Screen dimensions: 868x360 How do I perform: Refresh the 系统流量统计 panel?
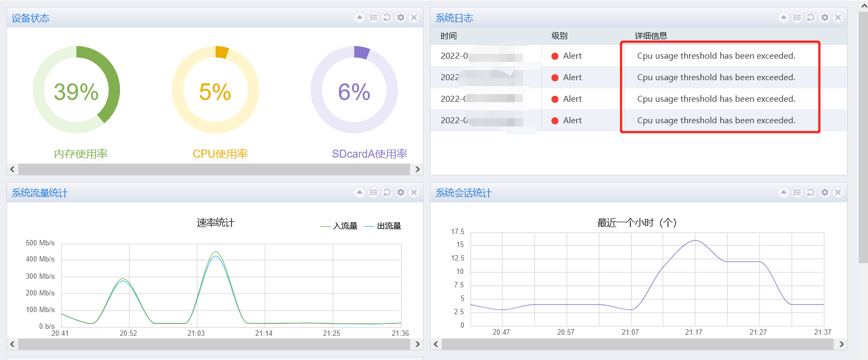[387, 192]
